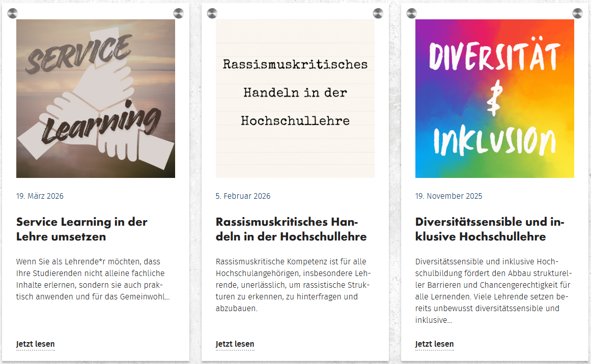
Task: Click the headline 'Service Learning in der Lehre umsetzen'
Action: [x=82, y=229]
